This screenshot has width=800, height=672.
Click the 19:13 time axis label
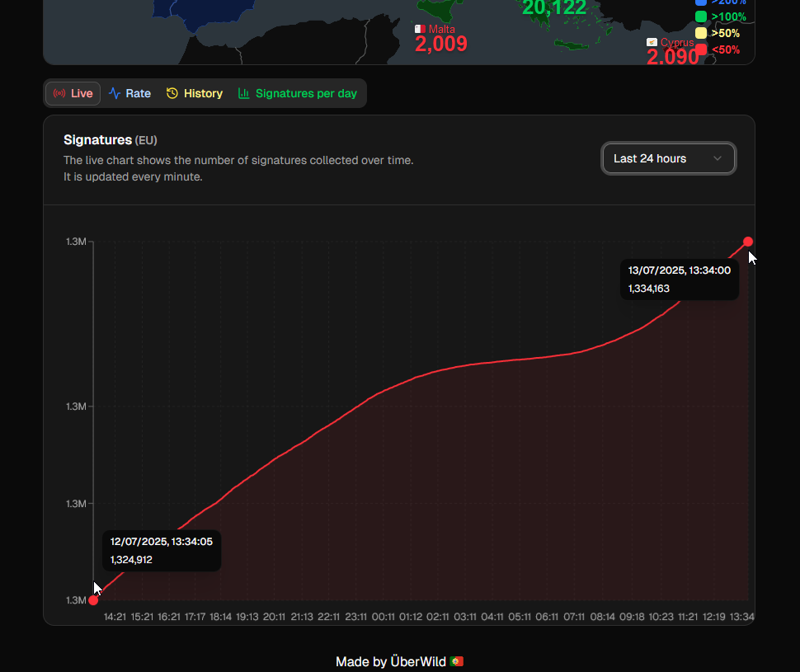[247, 617]
